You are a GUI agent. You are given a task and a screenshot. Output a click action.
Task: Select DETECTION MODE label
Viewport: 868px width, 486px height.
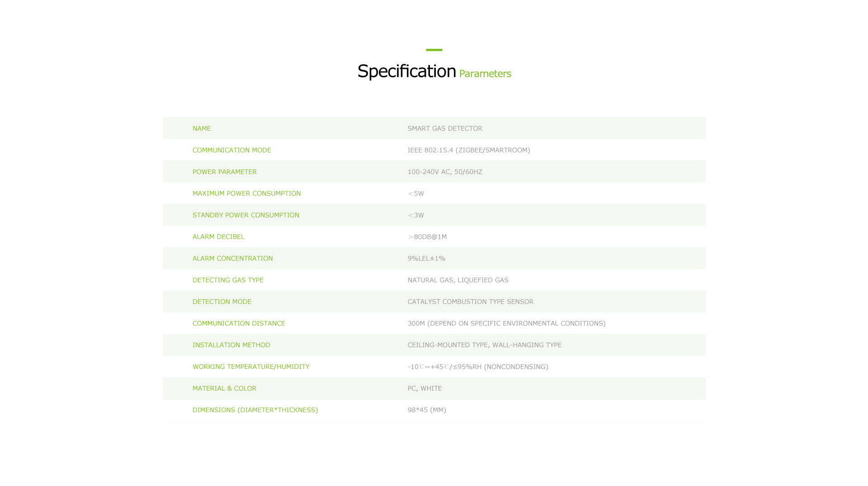(222, 302)
